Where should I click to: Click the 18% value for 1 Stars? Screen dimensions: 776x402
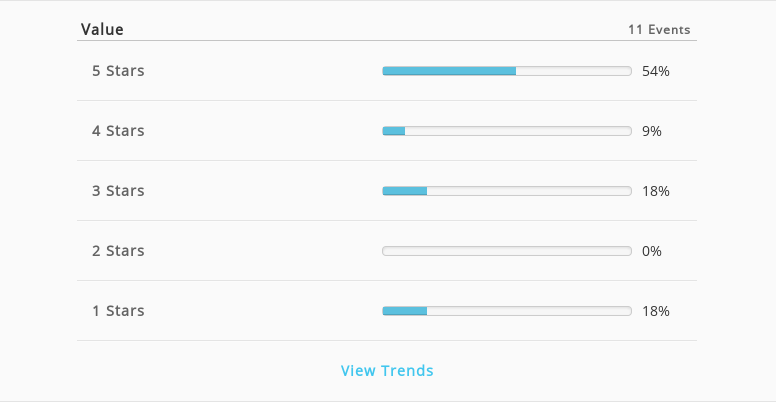pyautogui.click(x=656, y=311)
